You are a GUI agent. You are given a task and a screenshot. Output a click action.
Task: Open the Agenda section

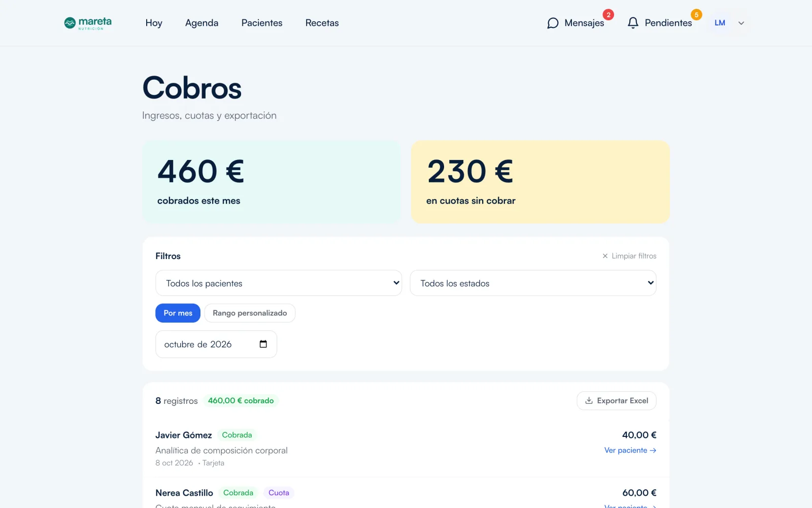(x=201, y=23)
